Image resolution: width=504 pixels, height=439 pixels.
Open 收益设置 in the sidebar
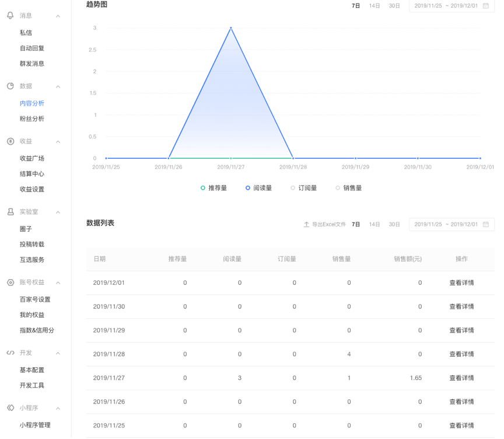32,189
